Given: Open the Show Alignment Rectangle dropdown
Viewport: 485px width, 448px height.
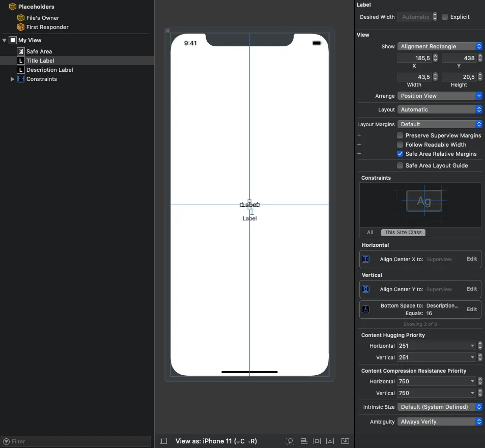Looking at the screenshot, I should tap(440, 46).
